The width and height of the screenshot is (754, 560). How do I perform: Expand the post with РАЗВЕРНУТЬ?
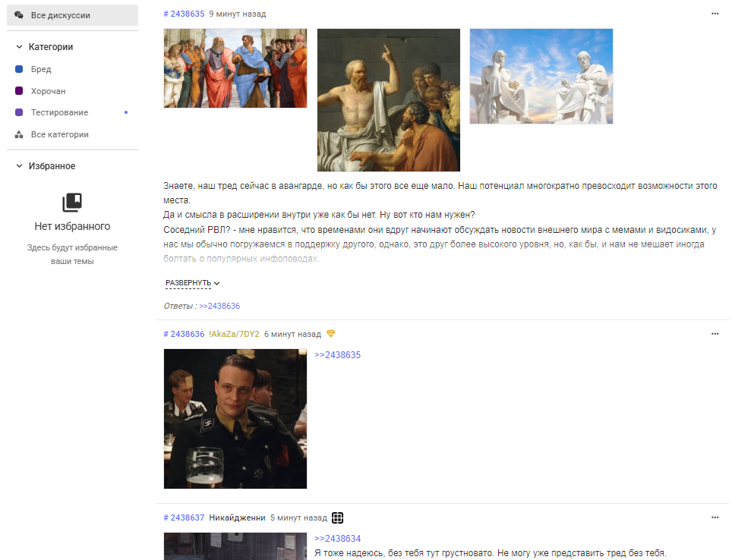click(192, 283)
